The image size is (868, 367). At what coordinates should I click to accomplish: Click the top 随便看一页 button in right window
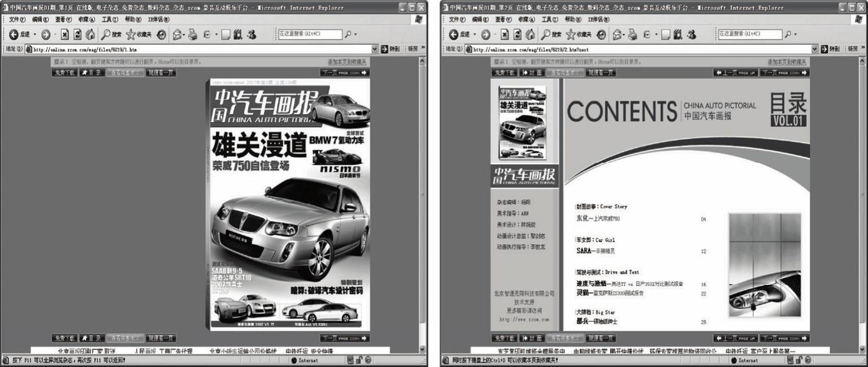(x=601, y=72)
